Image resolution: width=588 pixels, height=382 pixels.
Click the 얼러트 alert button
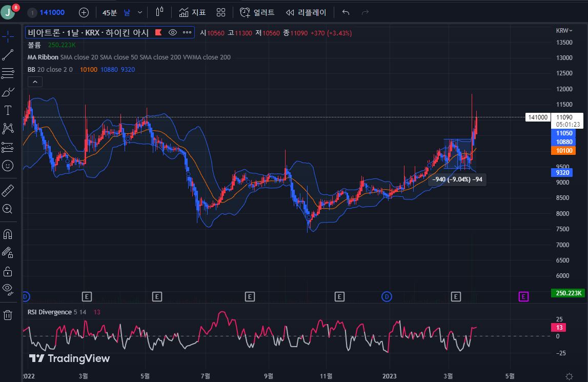point(257,12)
